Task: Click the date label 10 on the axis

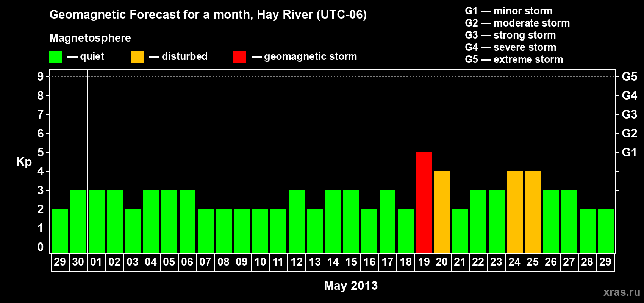Action: tap(260, 262)
